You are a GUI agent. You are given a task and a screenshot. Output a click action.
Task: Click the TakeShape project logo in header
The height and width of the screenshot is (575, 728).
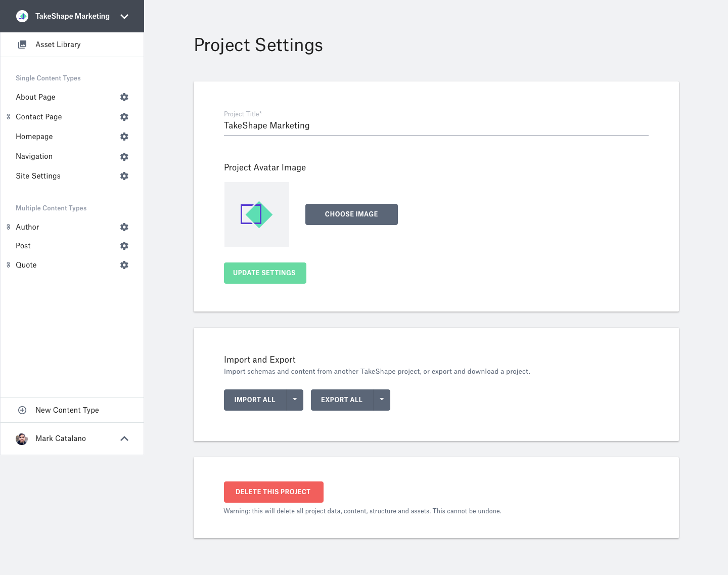[22, 16]
